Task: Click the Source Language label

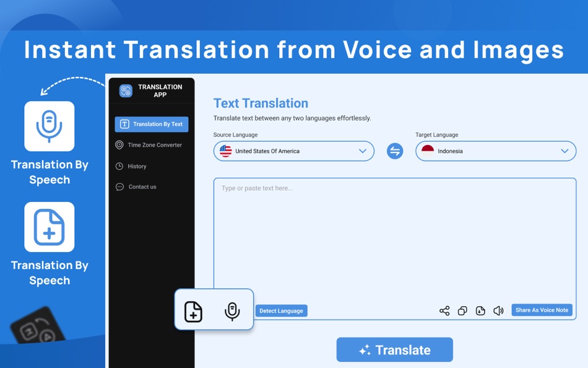Action: click(x=235, y=135)
